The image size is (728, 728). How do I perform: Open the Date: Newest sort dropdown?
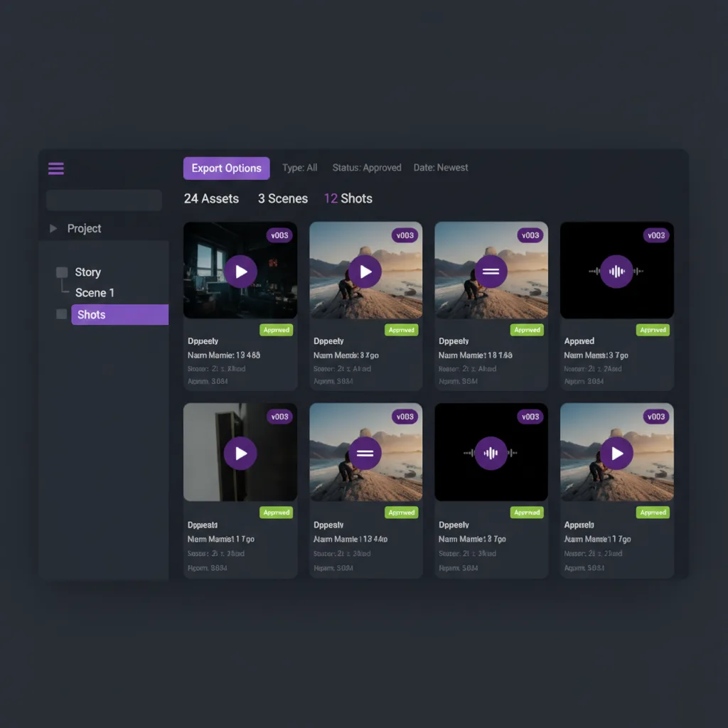coord(441,168)
